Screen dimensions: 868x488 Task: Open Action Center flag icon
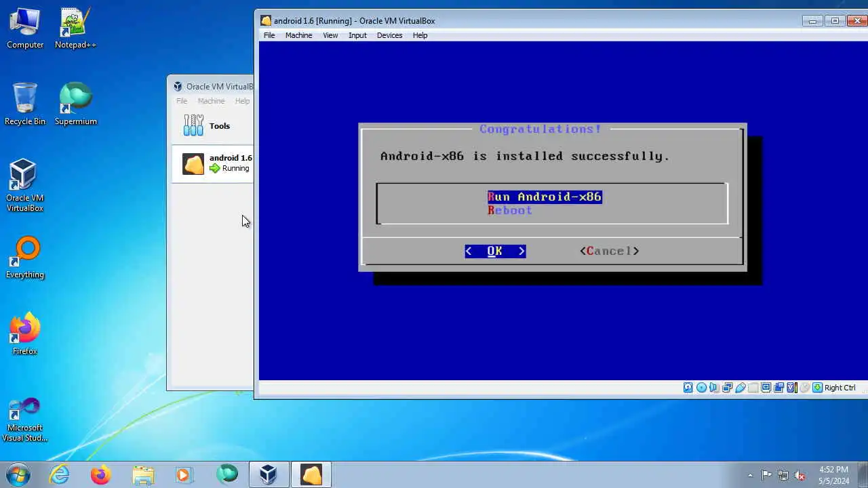[767, 475]
